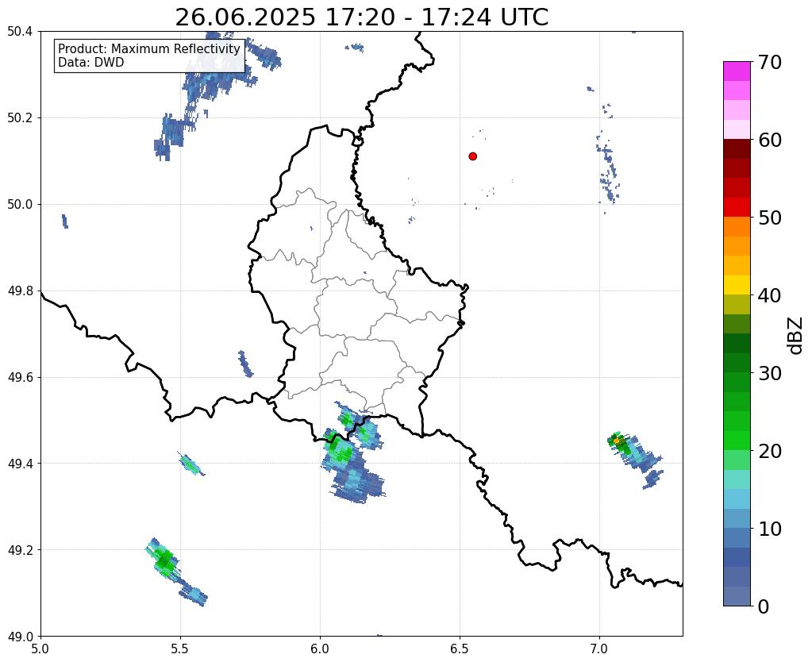The image size is (812, 662).
Task: Click the longitude label 6.5
Action: click(x=460, y=649)
